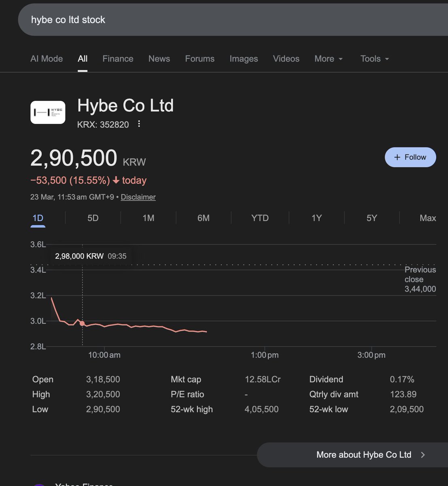Screen dimensions: 448x486
Task: Open the Disclaimer link
Action: point(138,197)
